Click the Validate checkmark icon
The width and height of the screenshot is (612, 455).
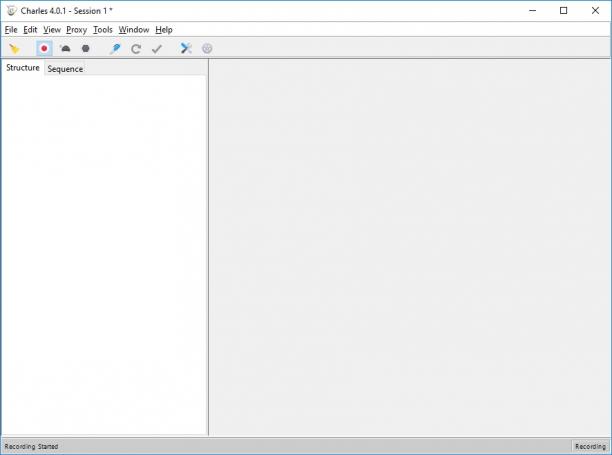point(157,49)
